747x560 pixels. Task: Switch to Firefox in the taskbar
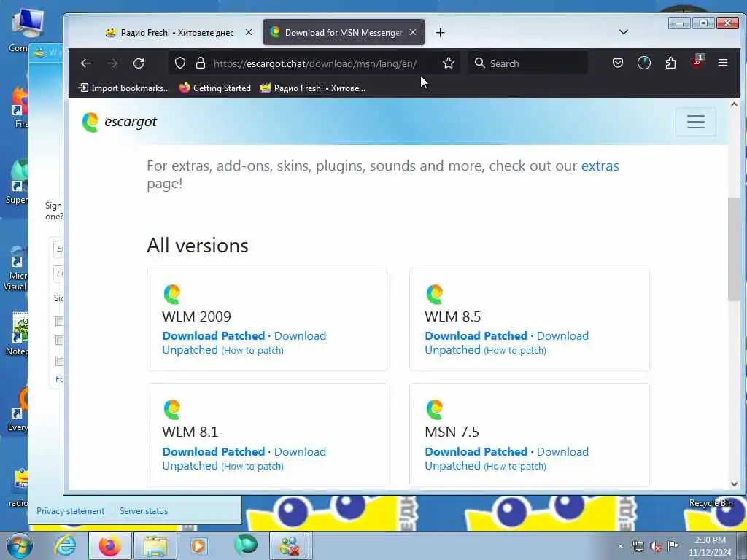click(110, 545)
